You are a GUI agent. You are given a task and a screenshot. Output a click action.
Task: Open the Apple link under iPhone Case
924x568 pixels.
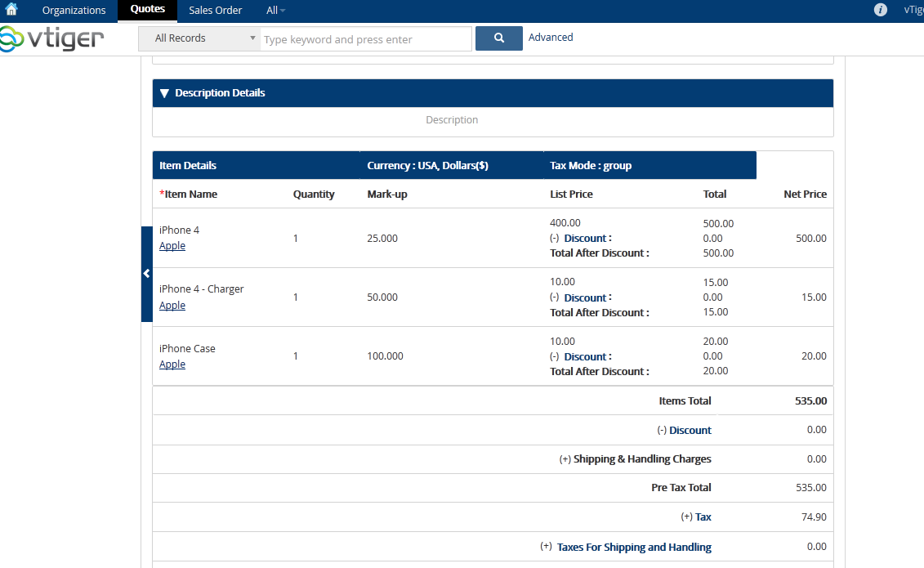172,365
